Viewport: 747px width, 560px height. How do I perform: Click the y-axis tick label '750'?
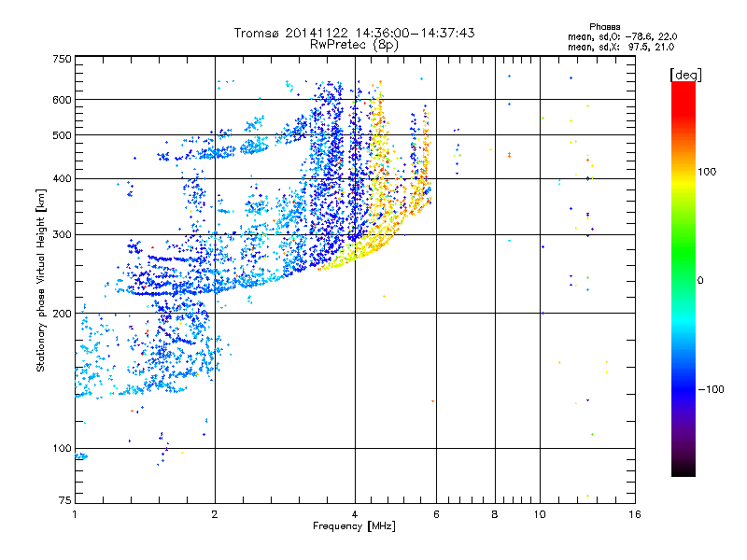(62, 59)
